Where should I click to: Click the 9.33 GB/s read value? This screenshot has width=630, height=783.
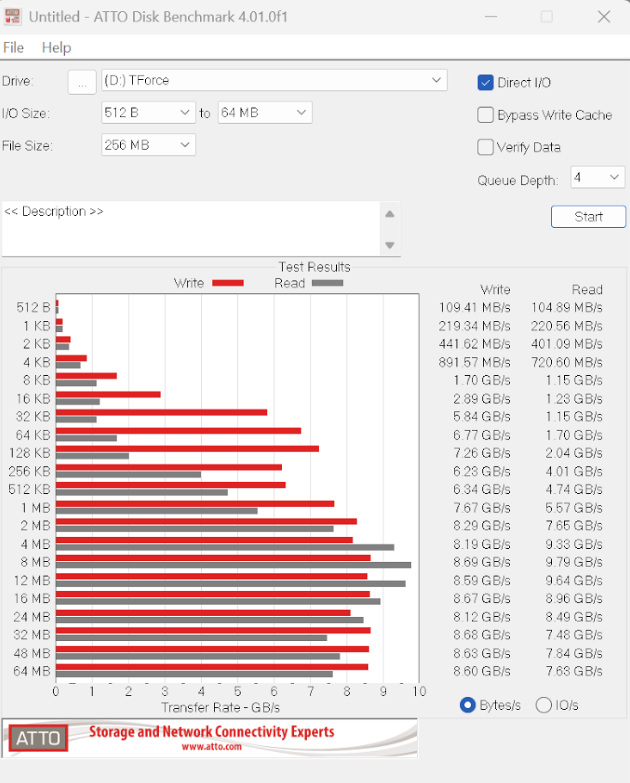coord(574,544)
